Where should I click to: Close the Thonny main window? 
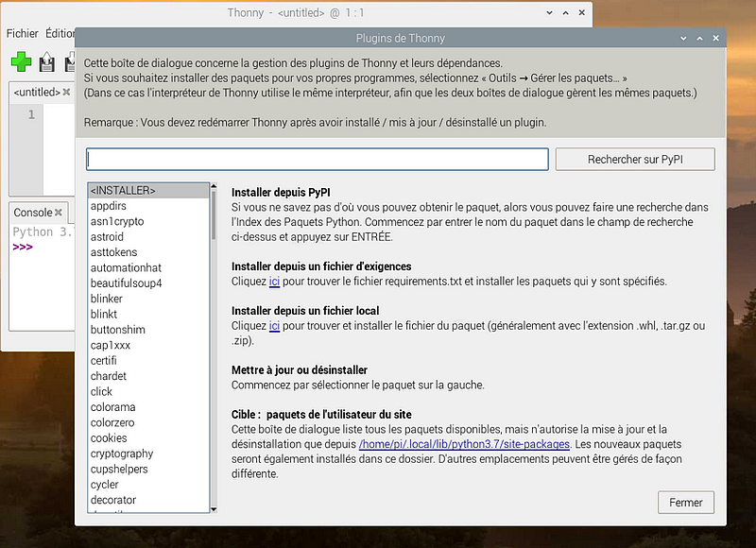tap(582, 12)
